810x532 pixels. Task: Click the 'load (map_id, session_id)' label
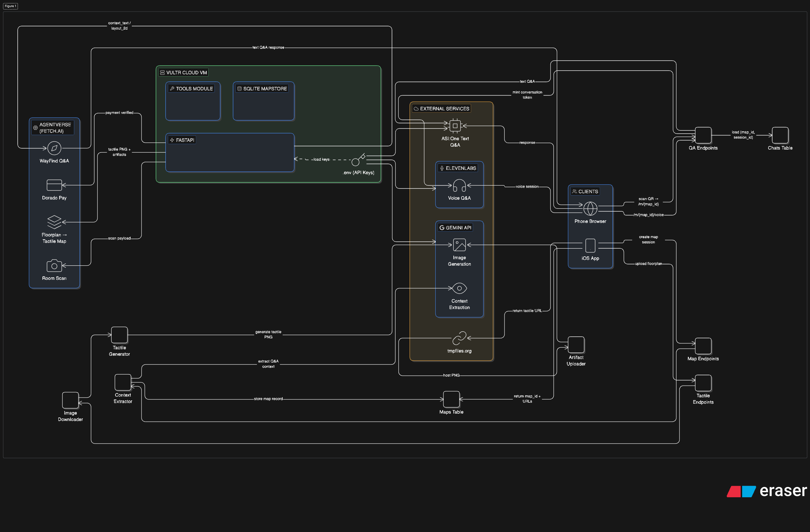point(743,135)
